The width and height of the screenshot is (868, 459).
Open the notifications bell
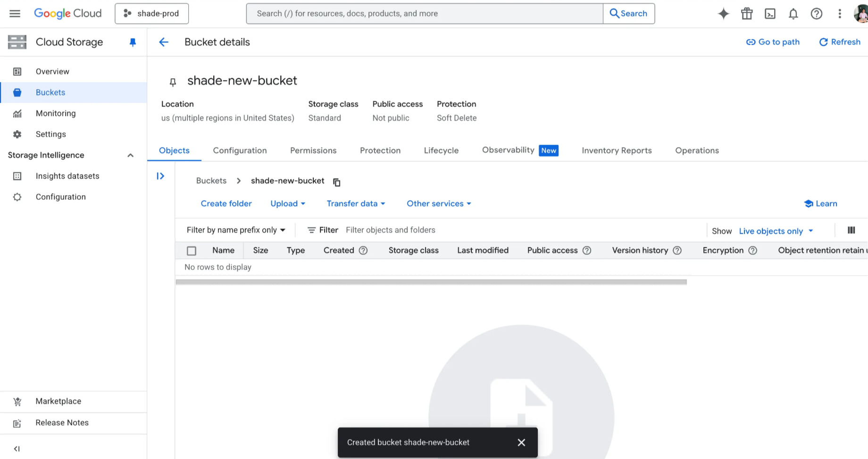click(793, 14)
